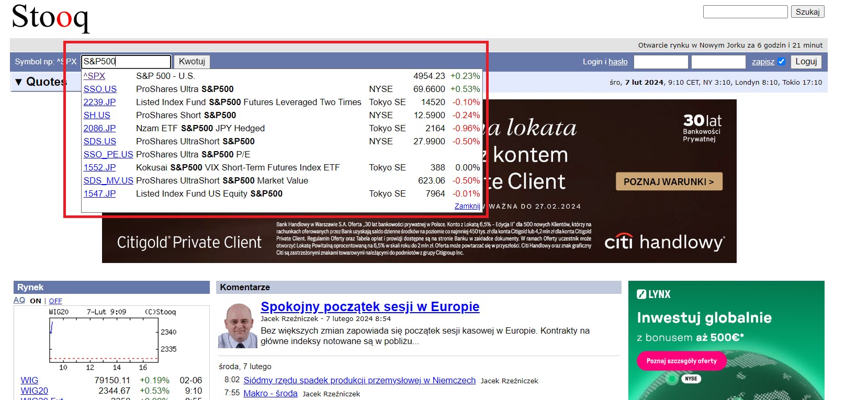Click Nzam ETF S&P500 JPY Hedged text
This screenshot has height=400, width=868.
point(200,128)
